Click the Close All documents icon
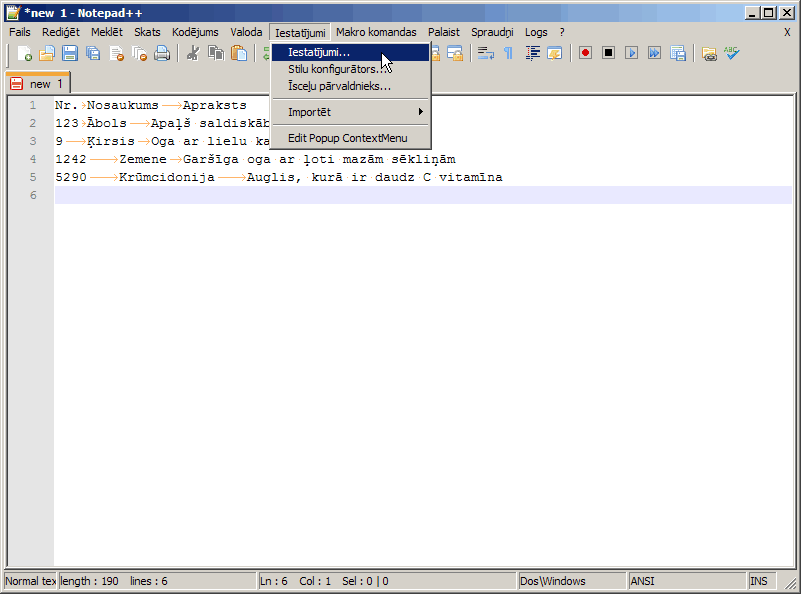 [x=139, y=53]
